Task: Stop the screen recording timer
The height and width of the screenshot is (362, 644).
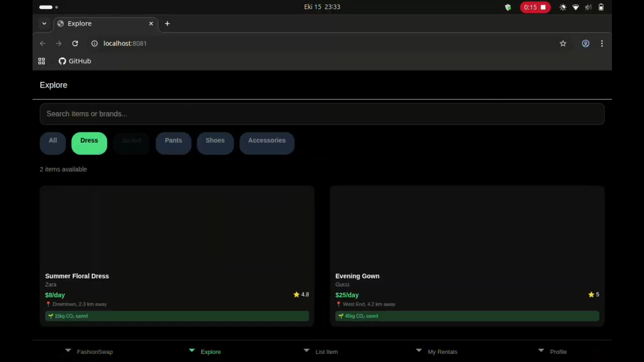Action: pyautogui.click(x=535, y=7)
